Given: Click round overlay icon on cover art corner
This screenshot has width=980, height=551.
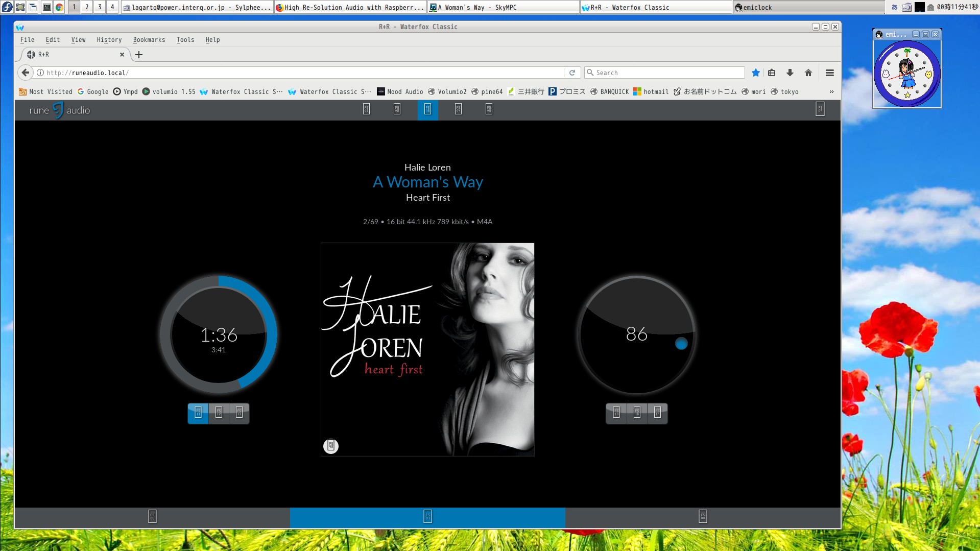Looking at the screenshot, I should point(331,446).
